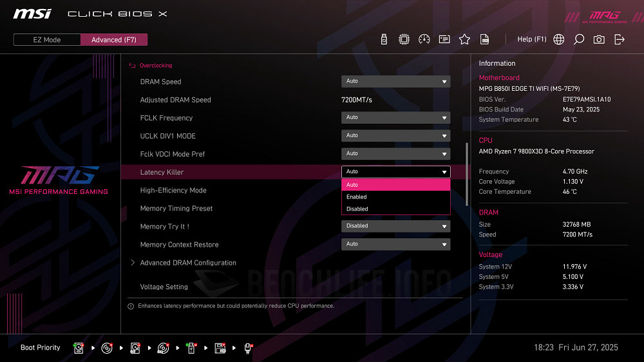Open the CPU chip icon in toolbar

(x=404, y=39)
